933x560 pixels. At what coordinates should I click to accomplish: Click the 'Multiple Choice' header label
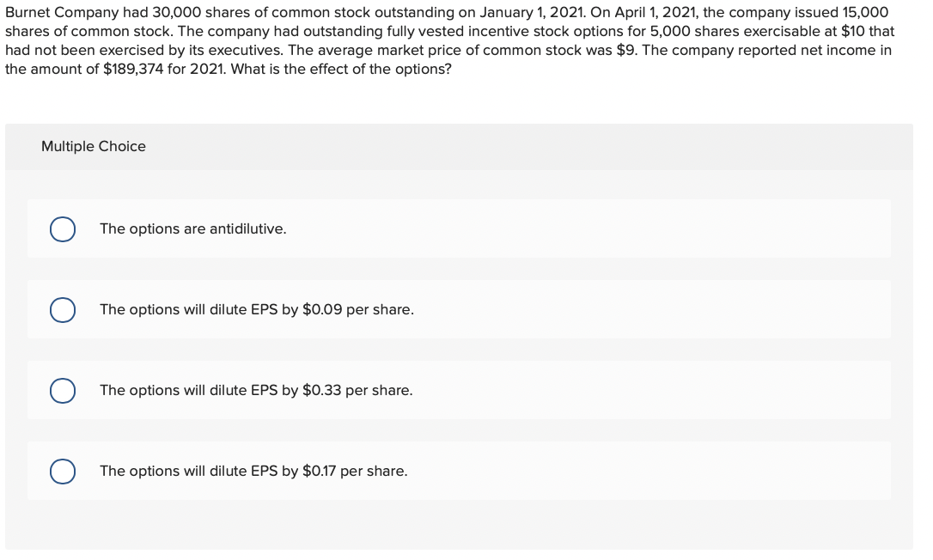coord(94,146)
